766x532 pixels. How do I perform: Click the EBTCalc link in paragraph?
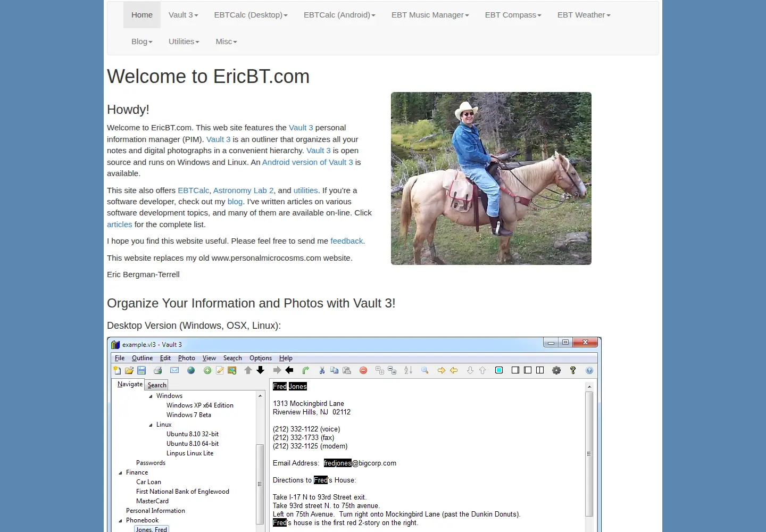(193, 190)
